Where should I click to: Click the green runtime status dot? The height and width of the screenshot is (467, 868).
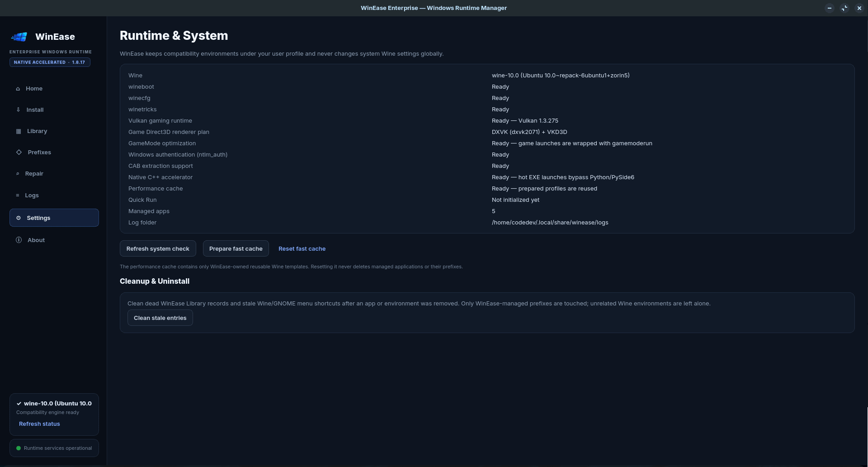[x=19, y=448]
